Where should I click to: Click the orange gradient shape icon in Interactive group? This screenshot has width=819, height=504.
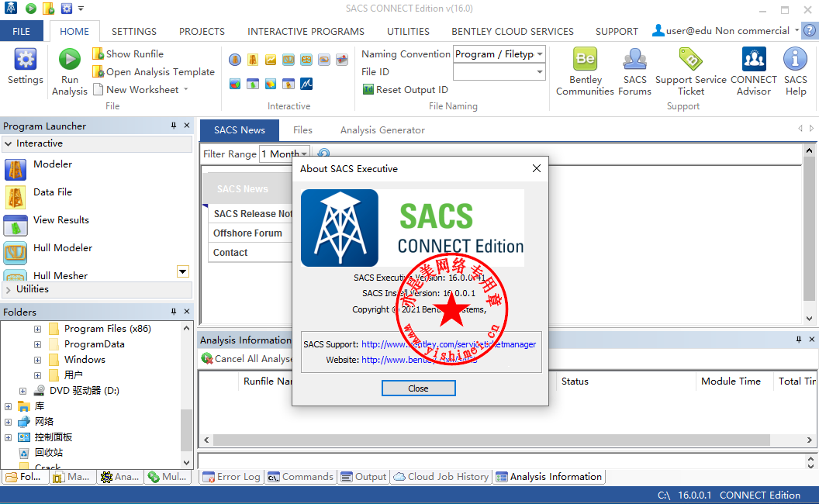271,84
